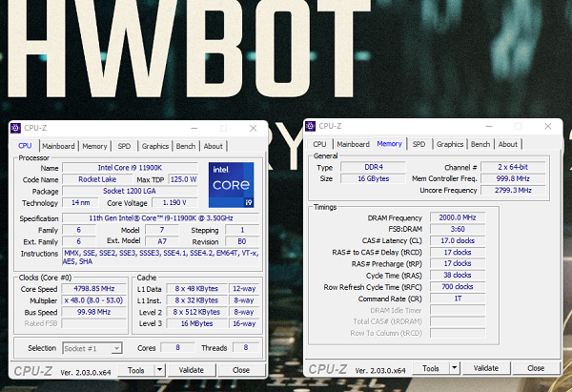The width and height of the screenshot is (572, 392).
Task: Click the L1 Data cache value '8 x 48 KBytes'
Action: click(197, 288)
